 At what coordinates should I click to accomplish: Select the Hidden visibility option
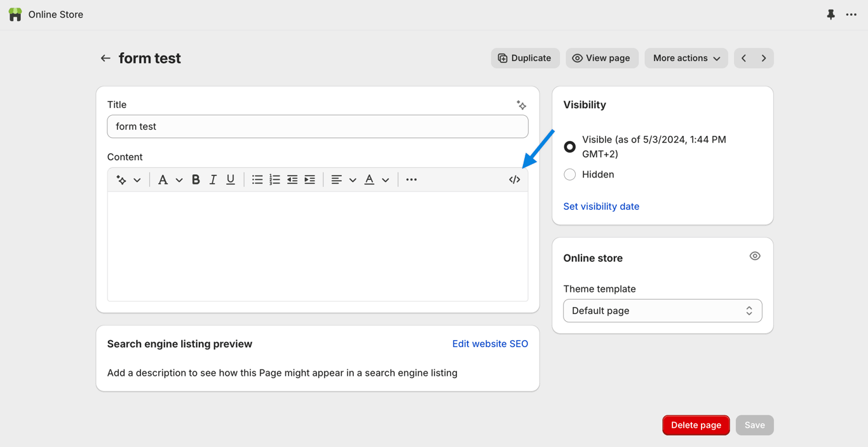pyautogui.click(x=570, y=174)
